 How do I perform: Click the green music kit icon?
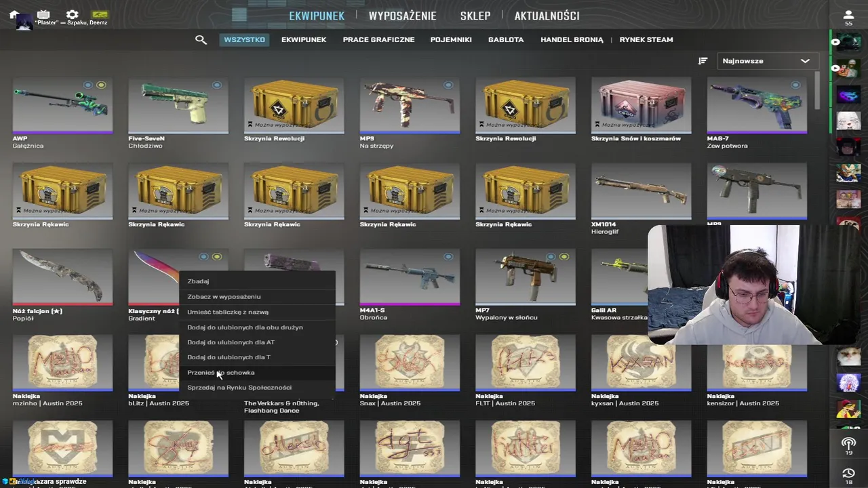[x=100, y=14]
